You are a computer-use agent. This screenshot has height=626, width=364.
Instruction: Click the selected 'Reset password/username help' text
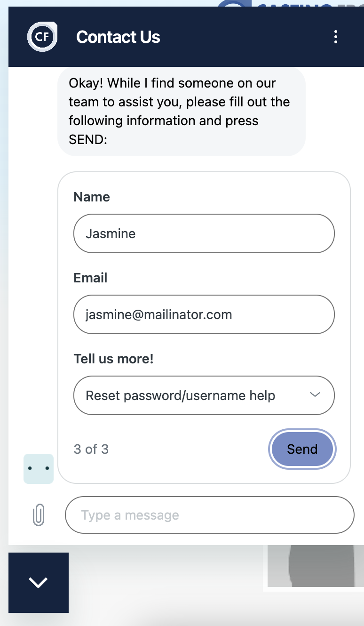[x=180, y=395]
